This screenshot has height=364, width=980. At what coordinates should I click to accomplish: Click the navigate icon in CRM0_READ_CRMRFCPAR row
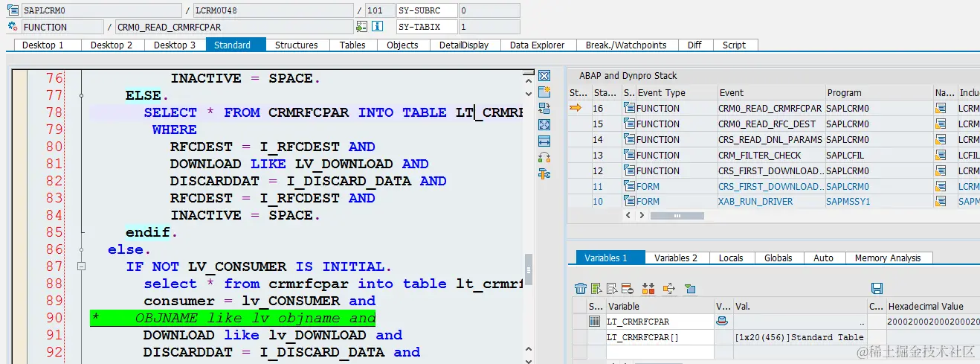pyautogui.click(x=941, y=108)
